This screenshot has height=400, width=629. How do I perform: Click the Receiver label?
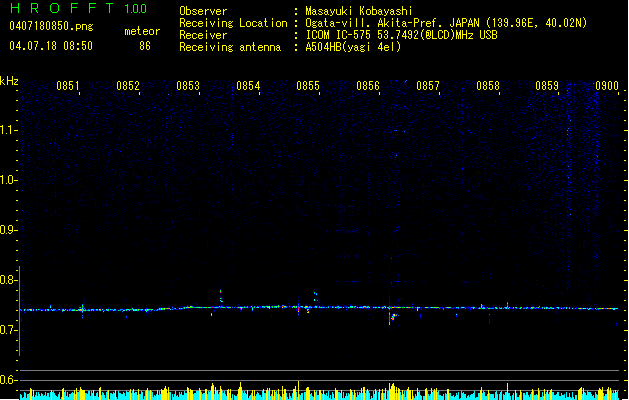(x=203, y=35)
